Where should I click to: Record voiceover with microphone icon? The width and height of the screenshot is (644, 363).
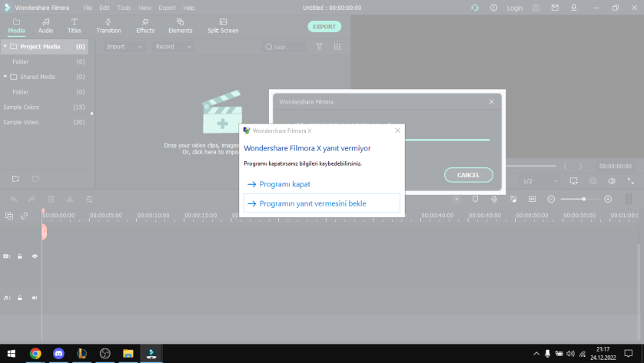[494, 199]
